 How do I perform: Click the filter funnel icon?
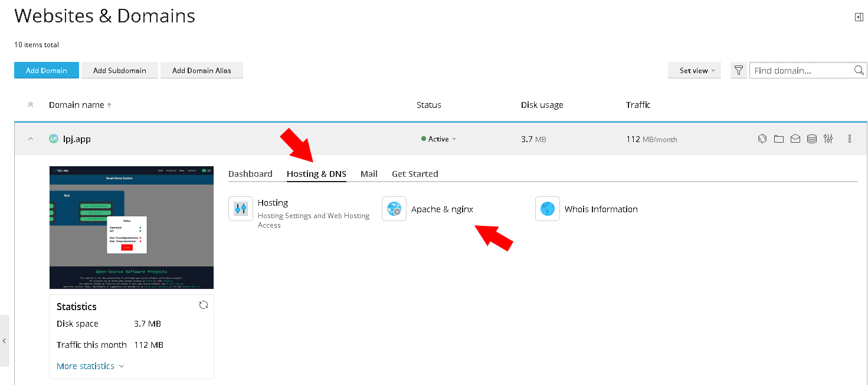click(738, 71)
